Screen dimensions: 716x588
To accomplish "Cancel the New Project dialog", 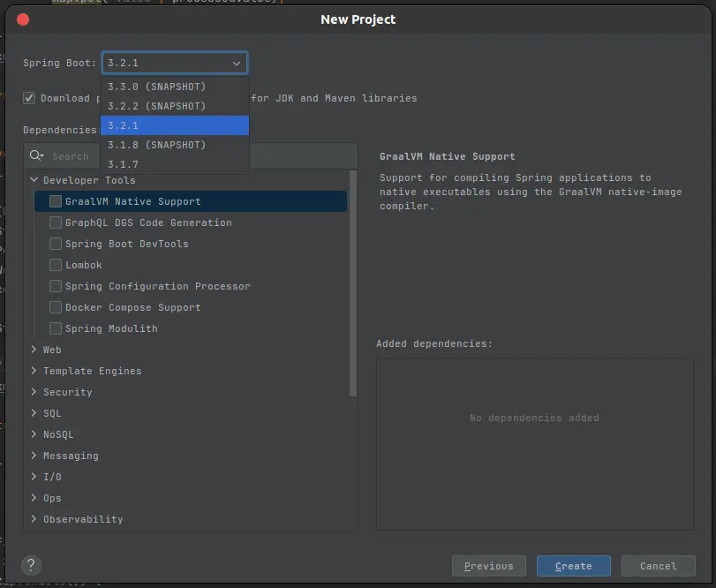I will pos(658,566).
